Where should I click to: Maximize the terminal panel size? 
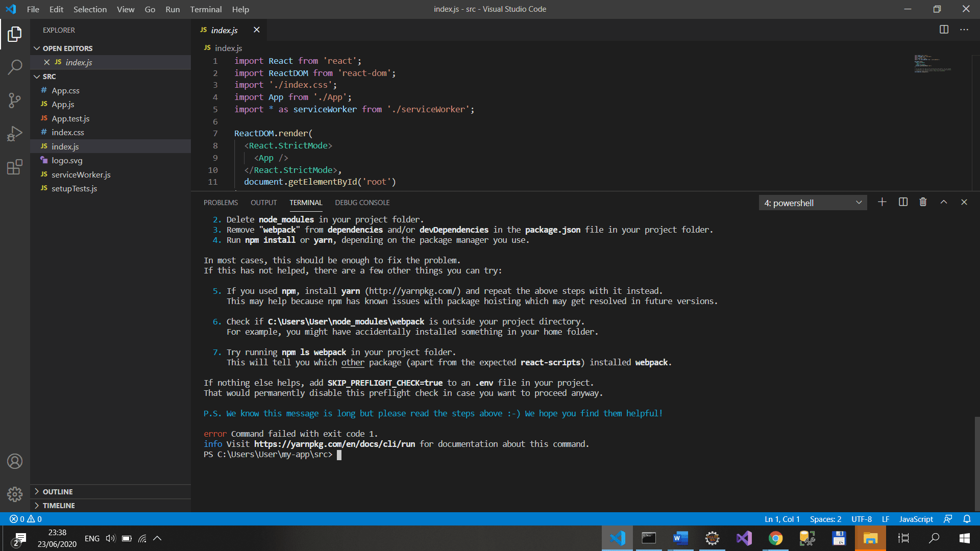[944, 202]
